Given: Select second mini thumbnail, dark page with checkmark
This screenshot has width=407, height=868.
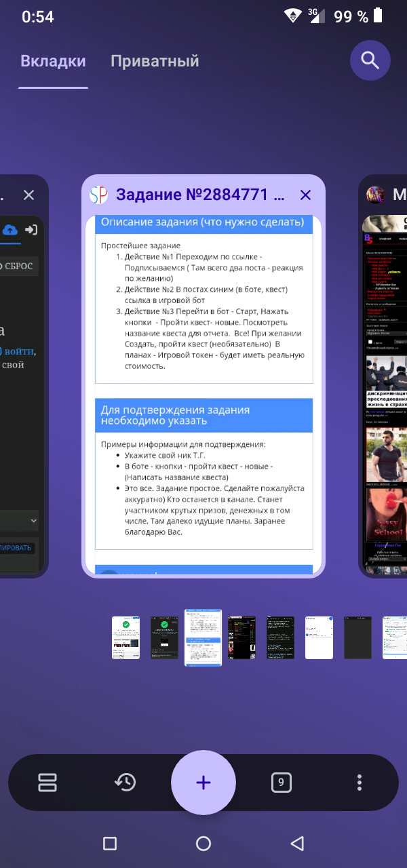Looking at the screenshot, I should [164, 637].
